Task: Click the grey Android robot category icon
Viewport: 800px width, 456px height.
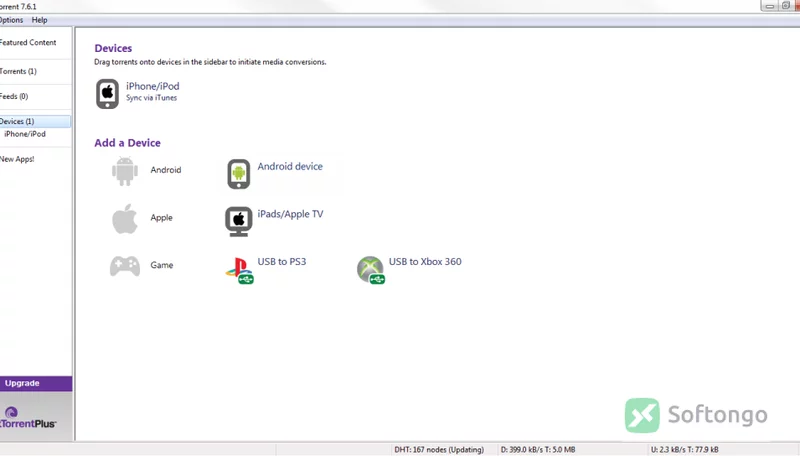Action: (124, 171)
